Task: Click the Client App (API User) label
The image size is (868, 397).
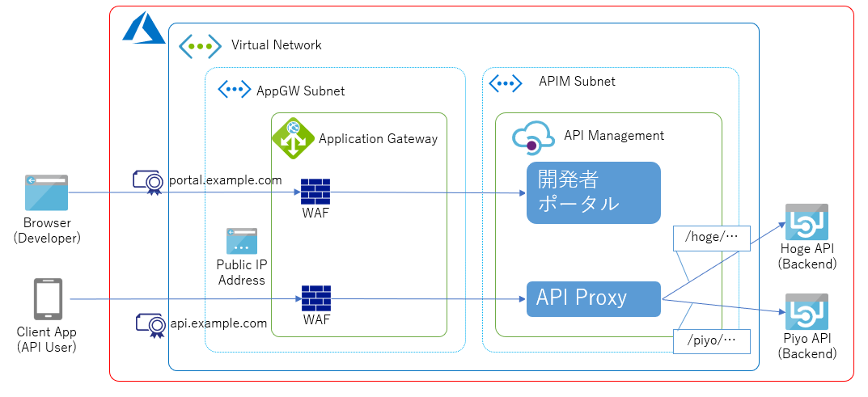Action: tap(46, 340)
